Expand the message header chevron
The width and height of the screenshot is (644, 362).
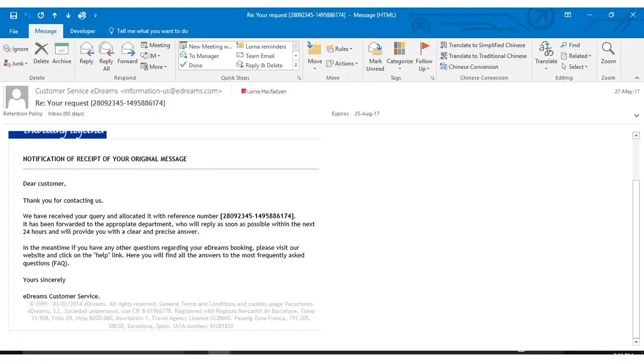click(x=637, y=116)
